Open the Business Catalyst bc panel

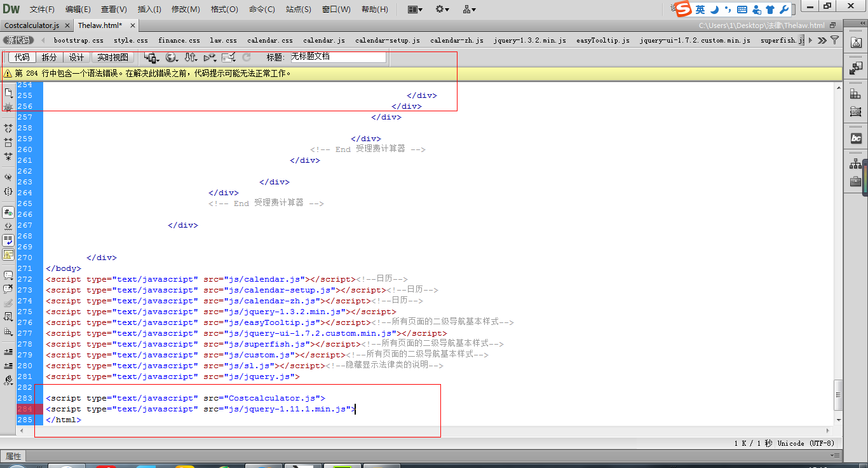[856, 138]
